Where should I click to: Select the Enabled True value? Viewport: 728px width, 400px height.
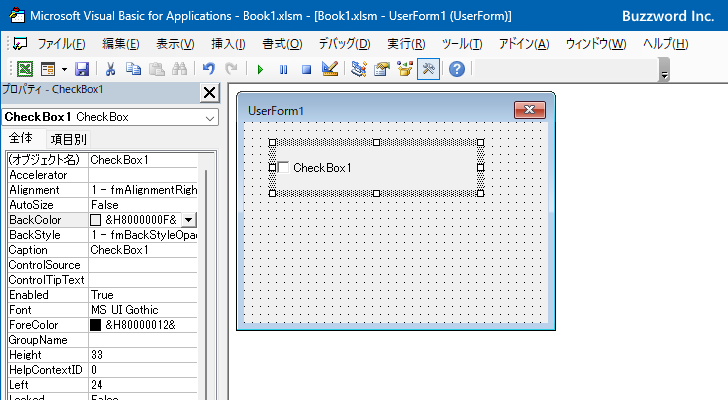click(143, 295)
